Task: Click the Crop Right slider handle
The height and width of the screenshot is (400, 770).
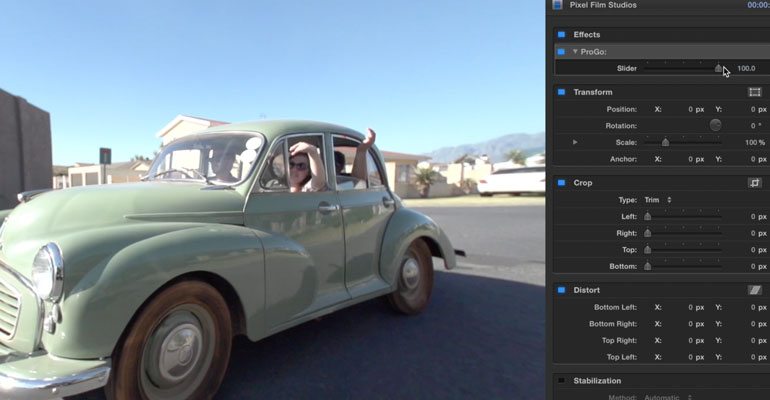Action: pos(648,233)
